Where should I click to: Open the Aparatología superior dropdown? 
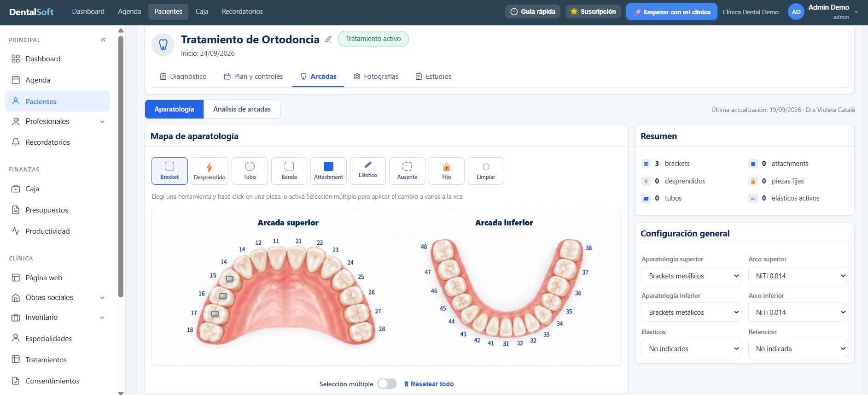coord(691,276)
